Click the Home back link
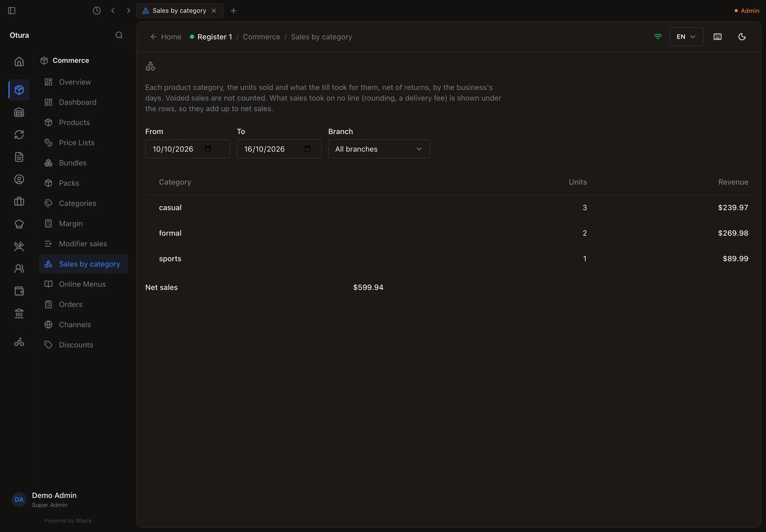 tap(166, 37)
